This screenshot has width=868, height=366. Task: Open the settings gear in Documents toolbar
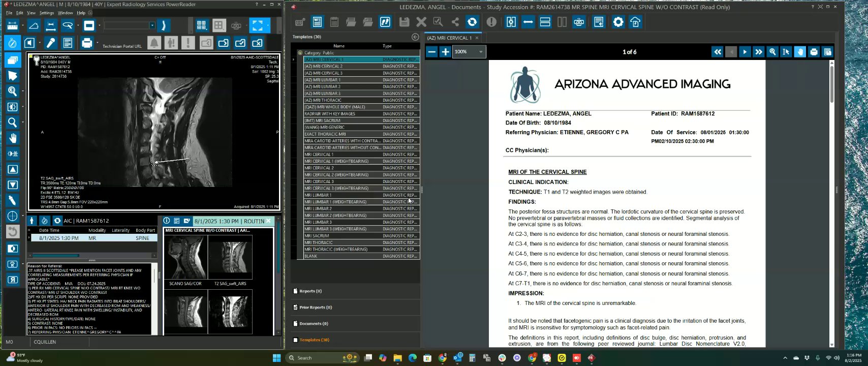click(x=618, y=22)
